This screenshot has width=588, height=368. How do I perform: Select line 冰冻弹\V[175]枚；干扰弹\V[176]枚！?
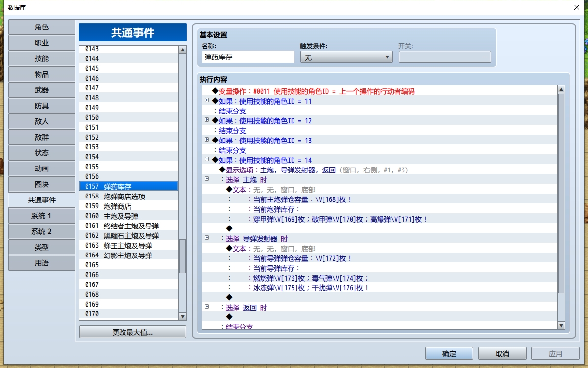pyautogui.click(x=379, y=288)
